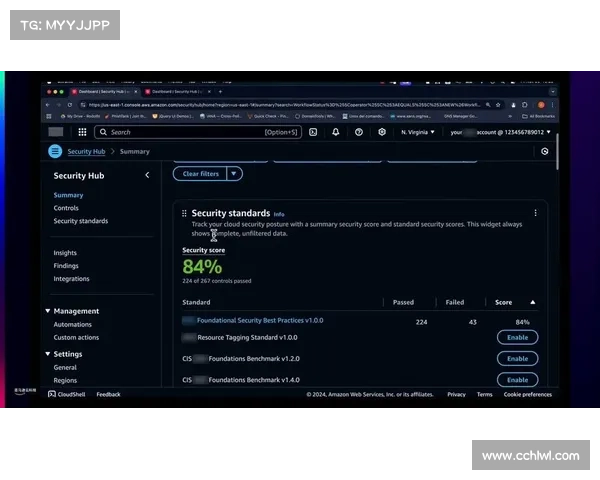This screenshot has height=480, width=600.
Task: Close the first Security Hub browser tab
Action: [135, 92]
